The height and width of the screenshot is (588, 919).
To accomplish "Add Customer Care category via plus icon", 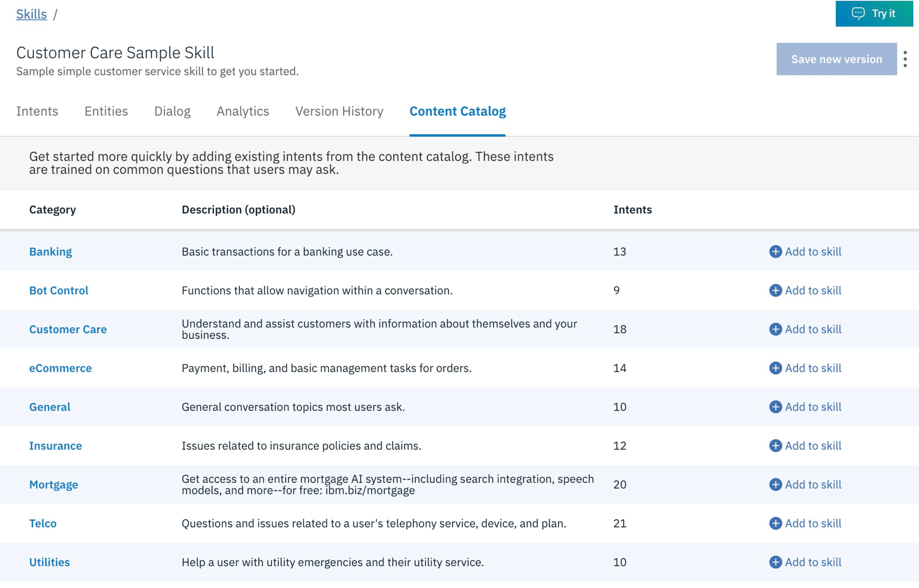I will click(x=775, y=329).
